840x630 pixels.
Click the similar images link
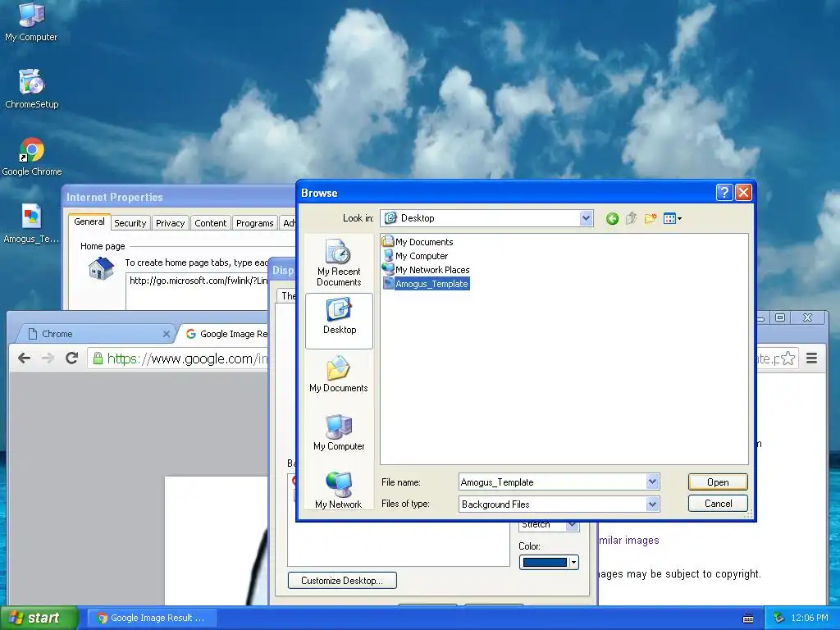[629, 541]
